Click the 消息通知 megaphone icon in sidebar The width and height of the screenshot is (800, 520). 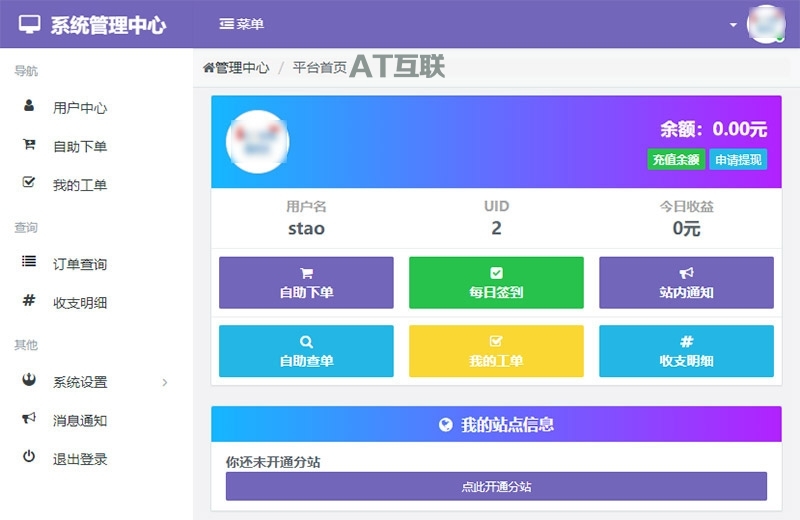29,418
